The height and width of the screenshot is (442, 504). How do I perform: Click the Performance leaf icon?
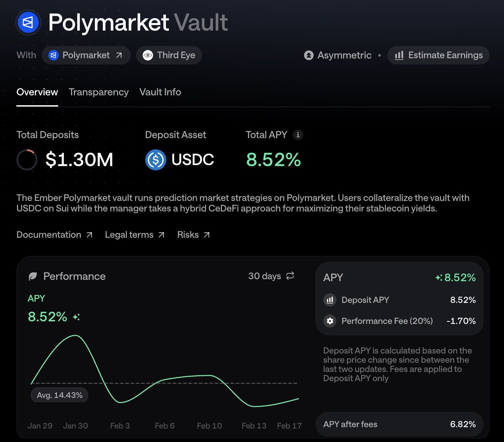click(x=33, y=276)
